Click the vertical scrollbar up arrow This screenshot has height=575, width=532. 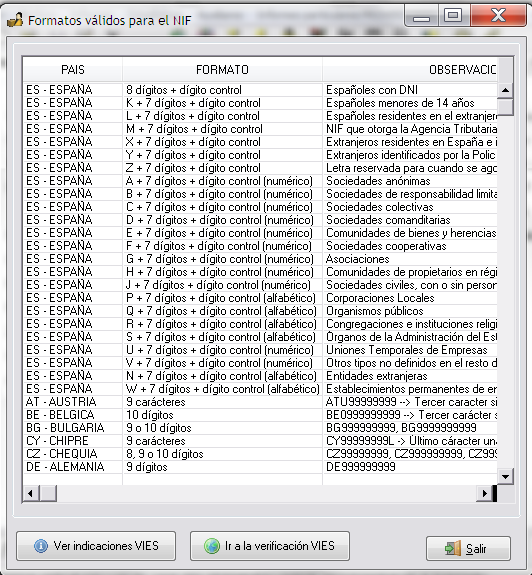click(505, 90)
